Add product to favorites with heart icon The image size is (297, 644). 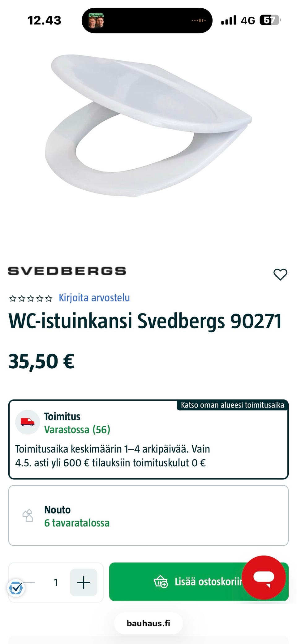point(280,274)
